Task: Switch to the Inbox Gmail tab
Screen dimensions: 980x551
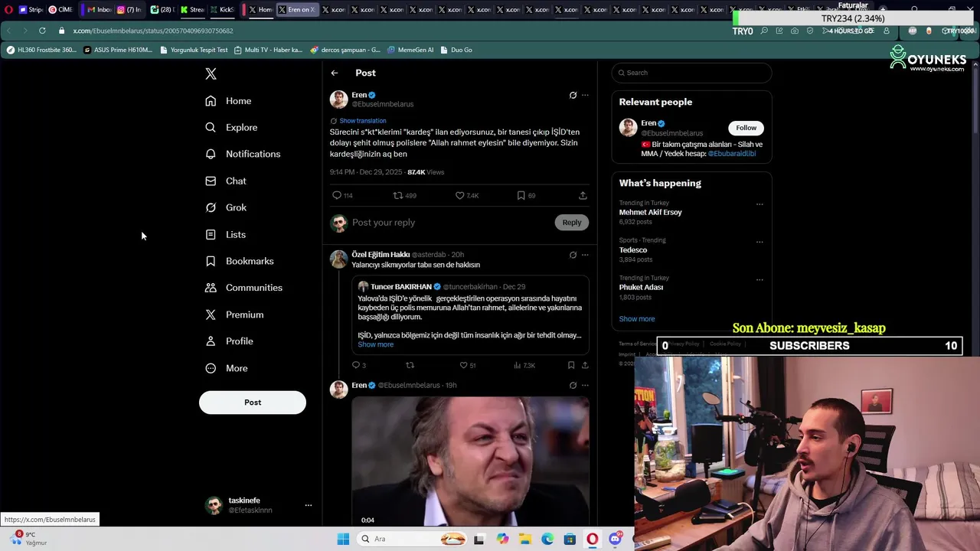Action: coord(99,10)
